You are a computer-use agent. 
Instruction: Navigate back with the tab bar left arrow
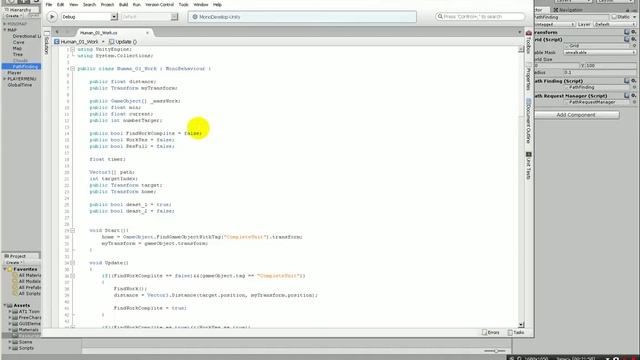pyautogui.click(x=57, y=32)
